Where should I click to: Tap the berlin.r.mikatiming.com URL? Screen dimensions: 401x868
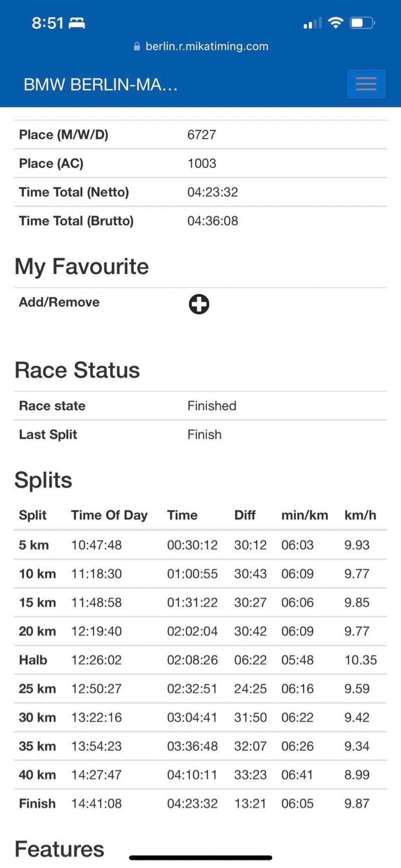point(207,47)
